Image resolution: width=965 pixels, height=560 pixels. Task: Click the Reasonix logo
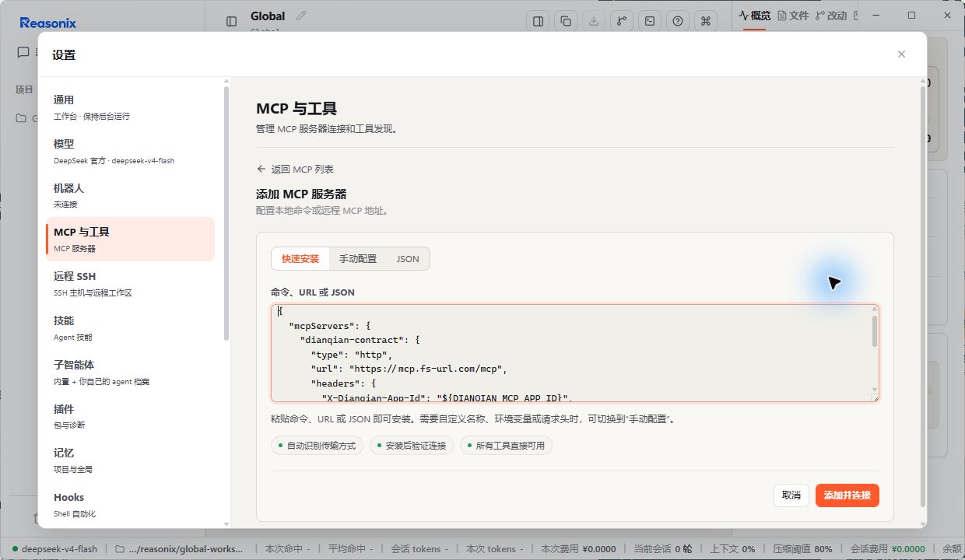point(48,23)
